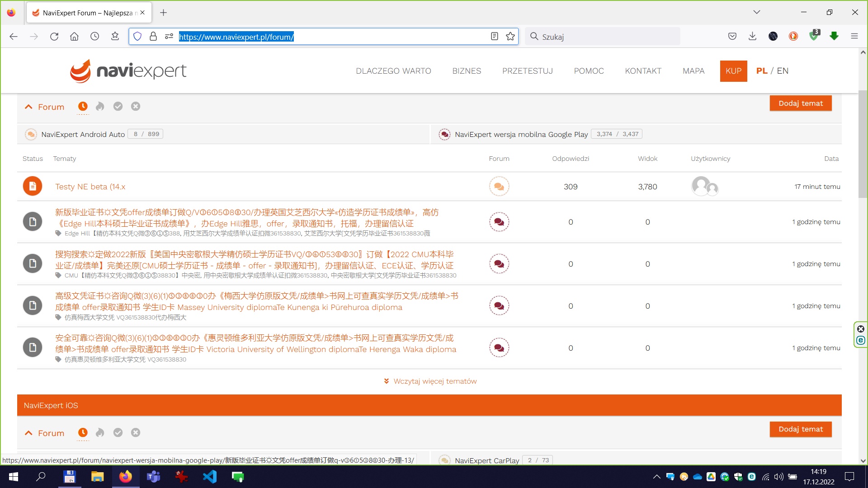Select the clock filter in NaviExpert iOS Forum section
Screen dimensions: 868x488
(x=83, y=432)
